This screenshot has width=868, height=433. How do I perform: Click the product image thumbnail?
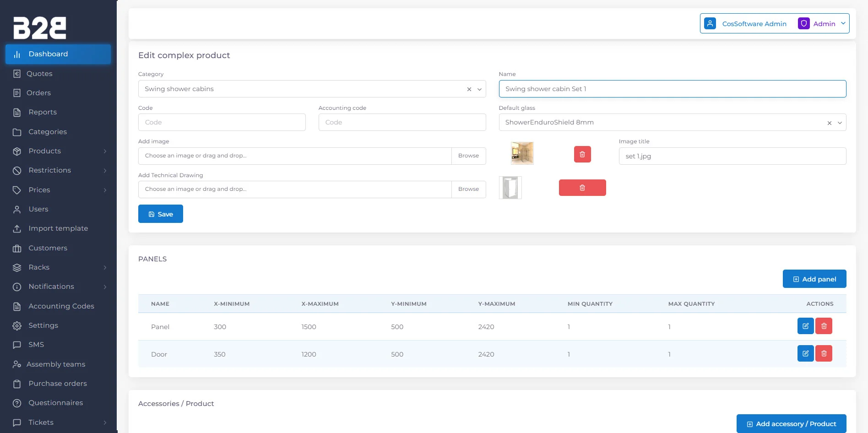click(x=522, y=153)
